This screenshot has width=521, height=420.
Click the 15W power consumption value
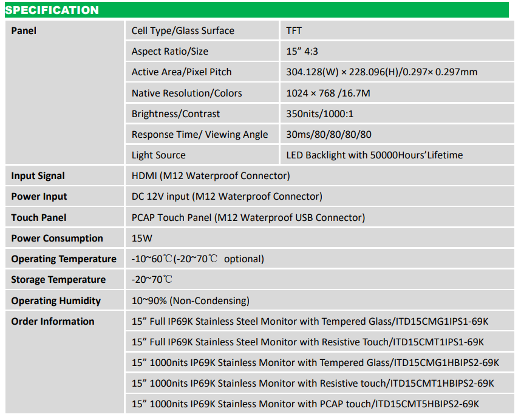(141, 239)
